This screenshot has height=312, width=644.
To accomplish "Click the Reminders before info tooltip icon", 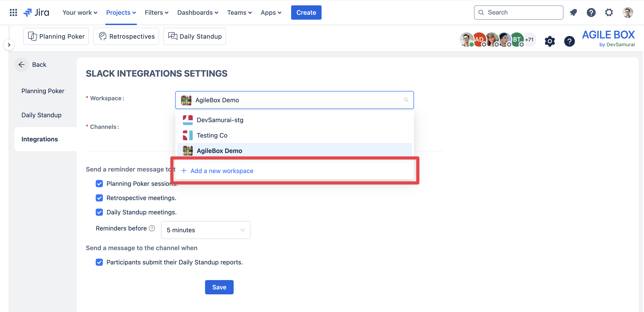I will (152, 228).
